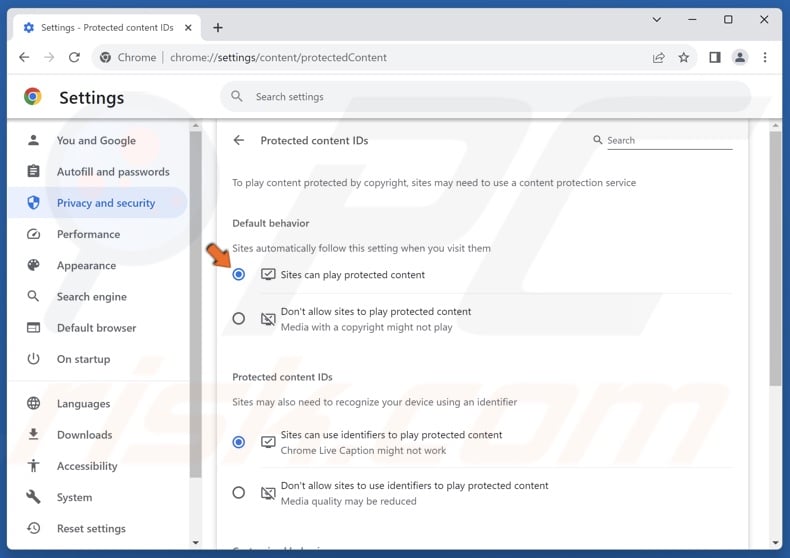This screenshot has height=558, width=790.
Task: Bookmark this page with star icon
Action: (684, 57)
